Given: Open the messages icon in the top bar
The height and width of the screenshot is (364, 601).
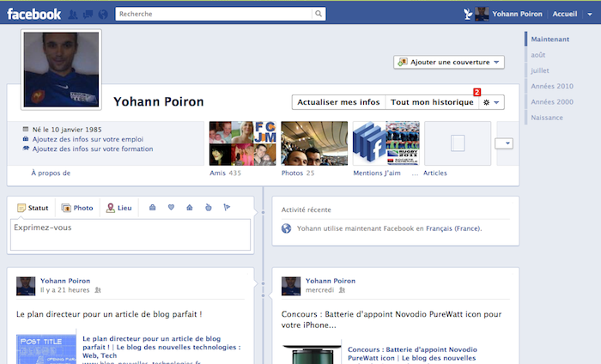Looking at the screenshot, I should tap(88, 14).
